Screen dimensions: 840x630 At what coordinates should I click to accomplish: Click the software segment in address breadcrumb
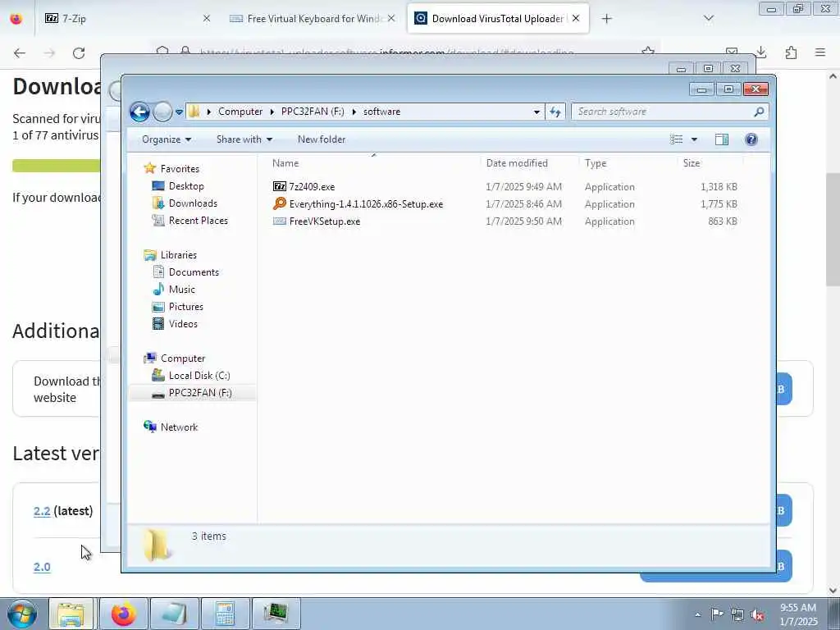point(381,112)
